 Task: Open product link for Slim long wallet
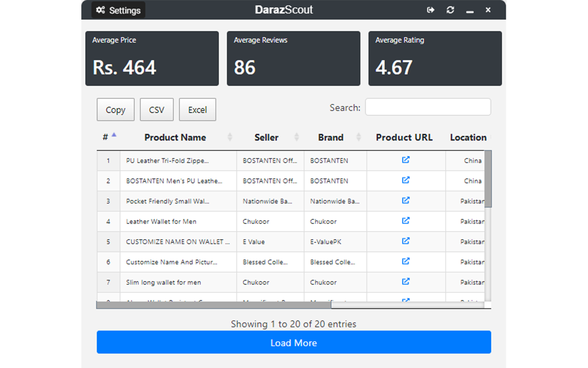pyautogui.click(x=406, y=282)
